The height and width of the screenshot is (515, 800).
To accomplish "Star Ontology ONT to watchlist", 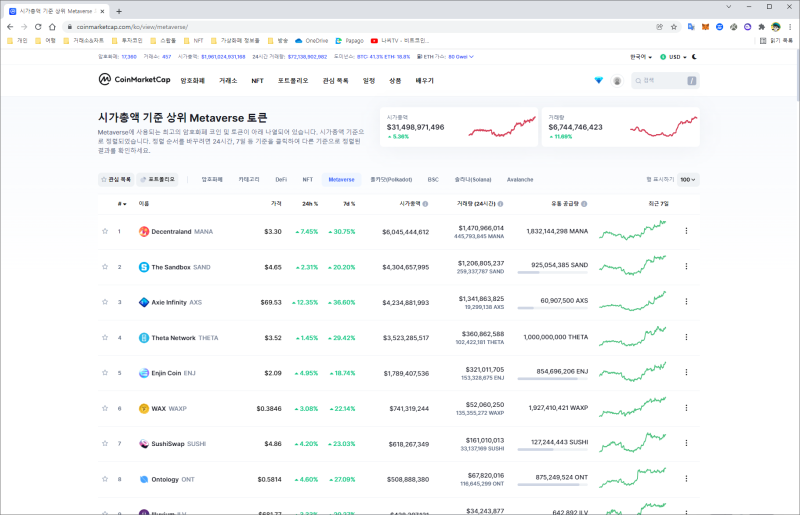I will tap(105, 479).
